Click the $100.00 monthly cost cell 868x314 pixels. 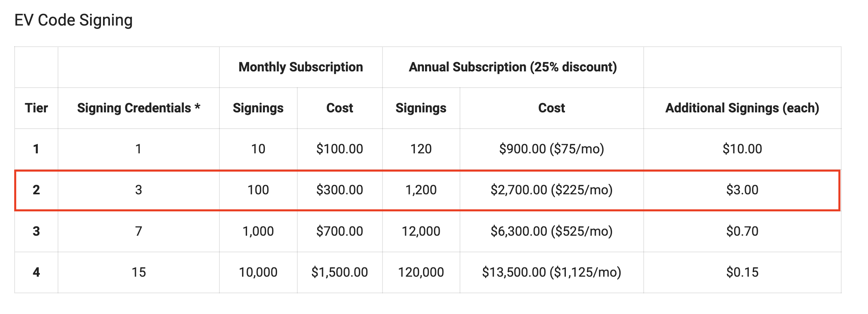point(339,149)
